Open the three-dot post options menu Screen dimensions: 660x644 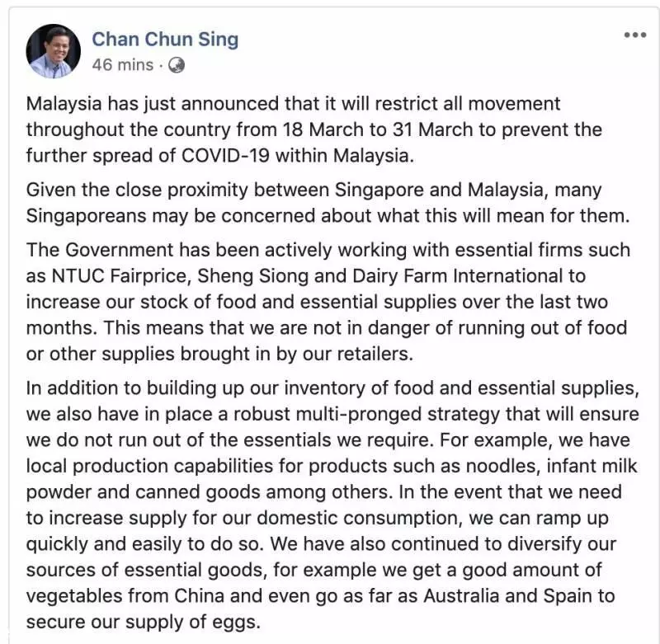coord(635,35)
